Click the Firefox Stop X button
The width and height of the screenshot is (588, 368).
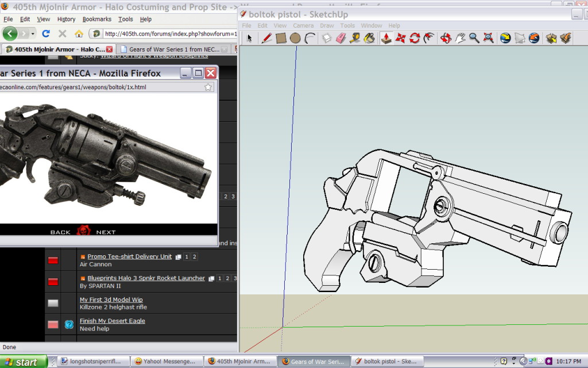pyautogui.click(x=62, y=34)
